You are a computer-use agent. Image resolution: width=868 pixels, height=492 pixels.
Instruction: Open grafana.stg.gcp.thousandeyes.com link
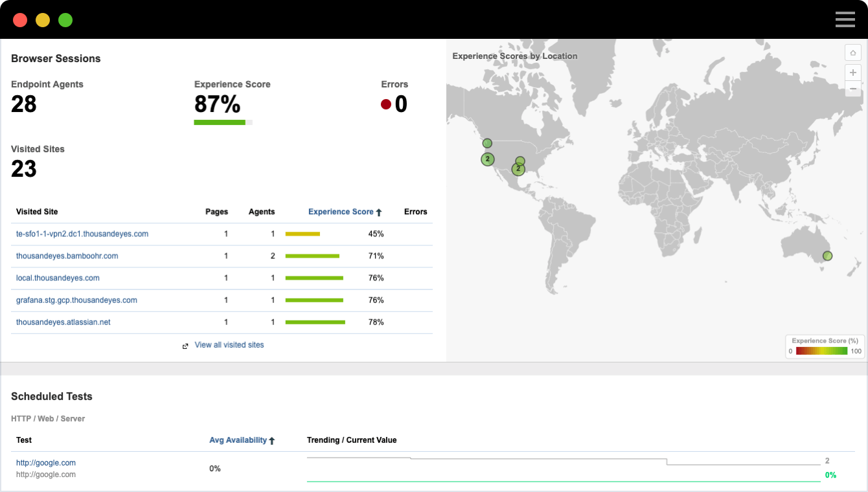pos(76,300)
